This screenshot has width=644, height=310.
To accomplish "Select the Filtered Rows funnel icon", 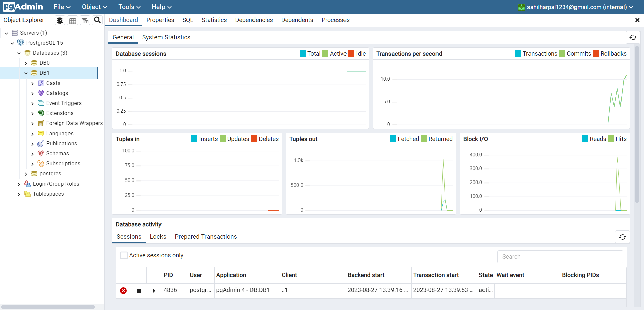I will pyautogui.click(x=85, y=20).
